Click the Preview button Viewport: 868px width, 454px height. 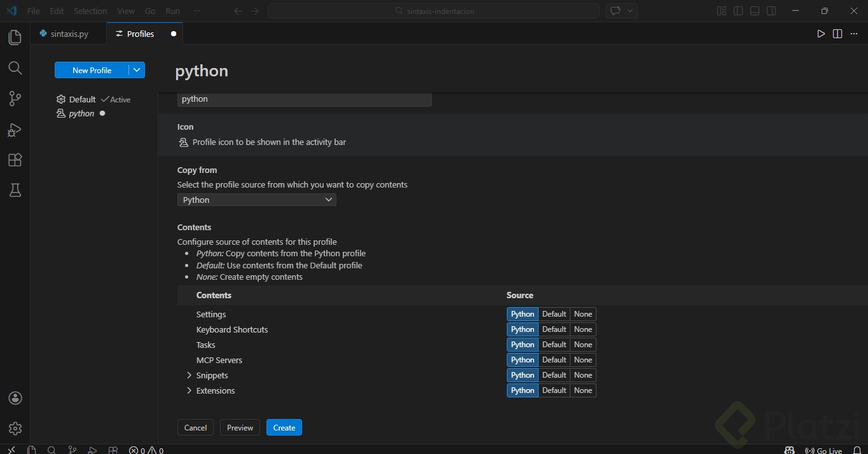240,428
